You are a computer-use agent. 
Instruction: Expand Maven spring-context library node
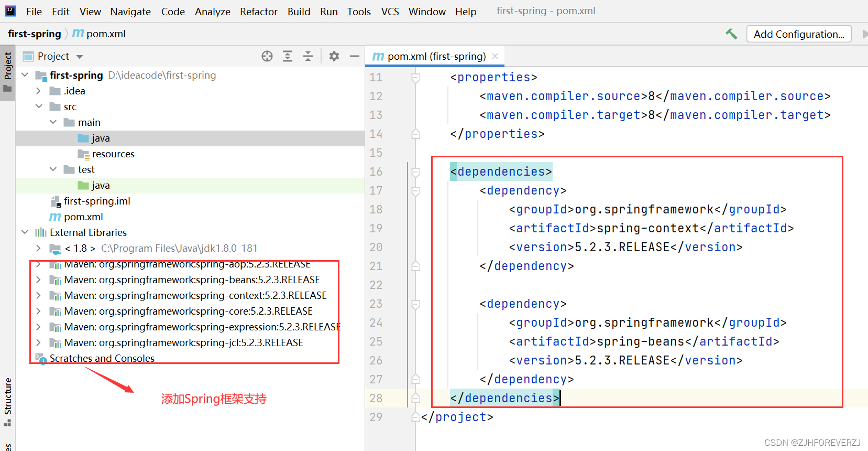point(39,295)
